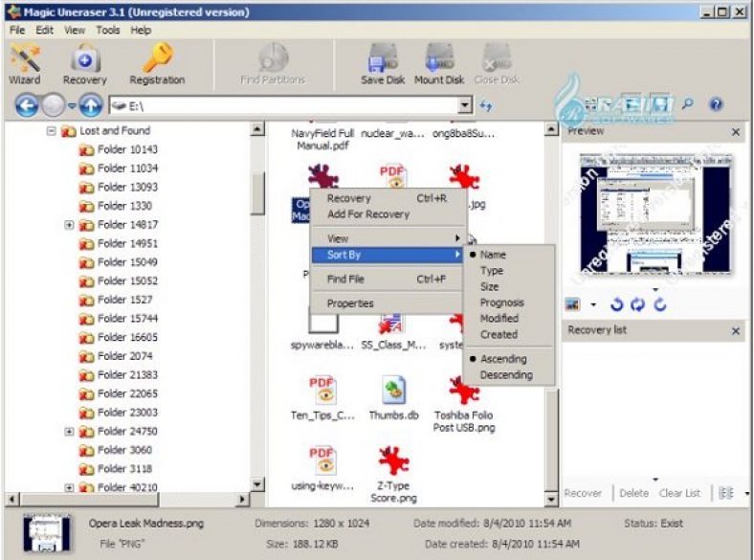The height and width of the screenshot is (560, 754).
Task: Click the preview thumbnail image
Action: pos(655,214)
